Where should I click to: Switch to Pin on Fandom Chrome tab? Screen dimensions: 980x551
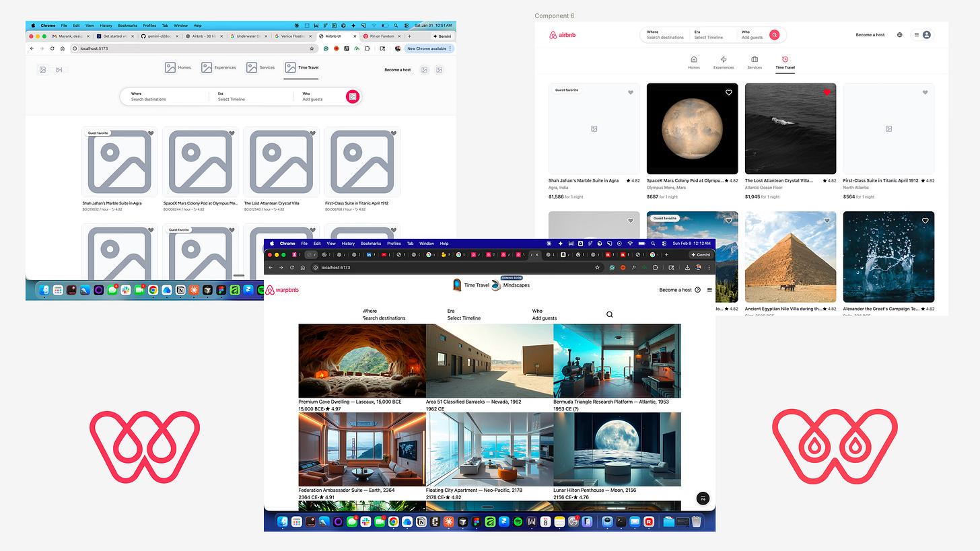coord(382,36)
